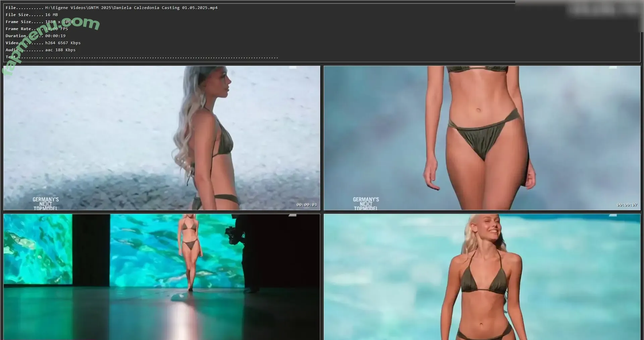Select the File Size 16 MB line

coord(32,15)
